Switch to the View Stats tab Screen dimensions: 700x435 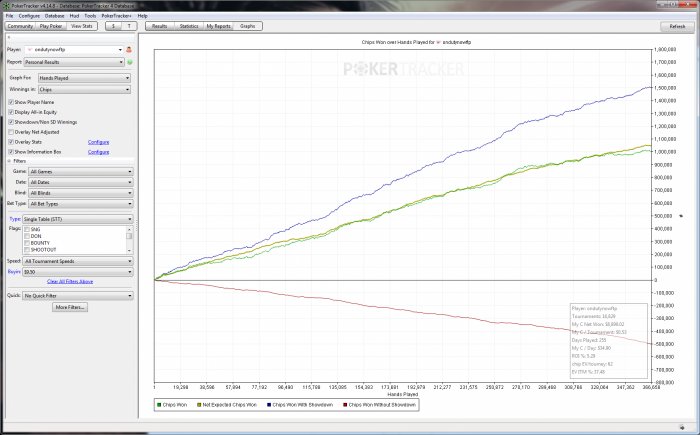82,26
